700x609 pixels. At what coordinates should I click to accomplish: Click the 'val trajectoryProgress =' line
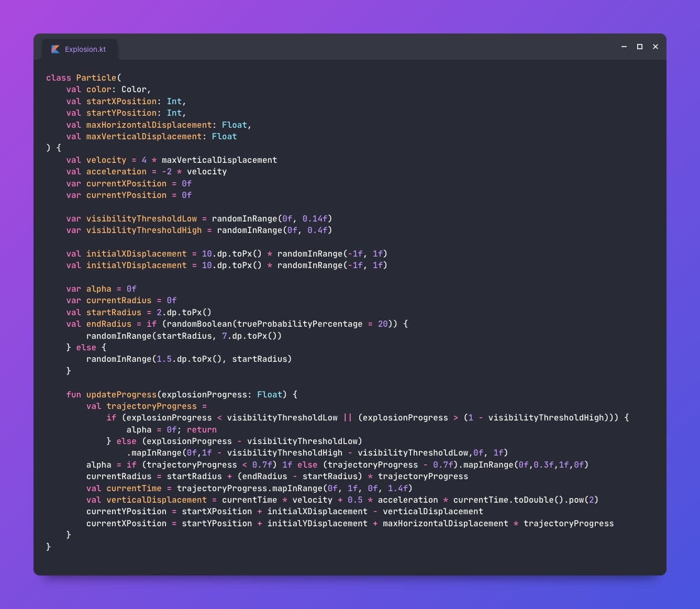click(147, 406)
